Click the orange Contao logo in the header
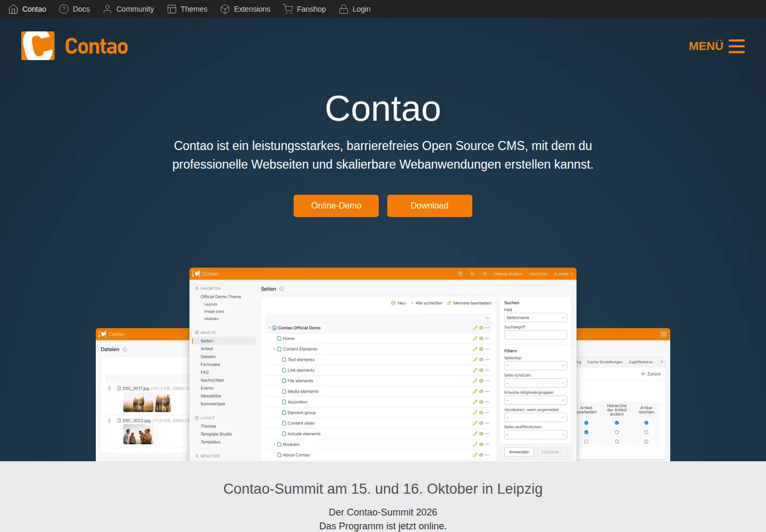Viewport: 766px width, 532px height. coord(74,46)
